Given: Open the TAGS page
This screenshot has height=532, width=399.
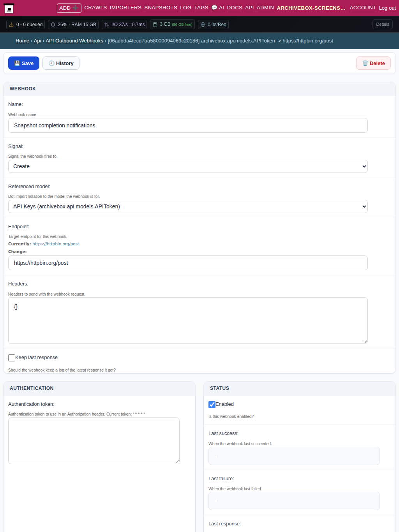Looking at the screenshot, I should (201, 8).
